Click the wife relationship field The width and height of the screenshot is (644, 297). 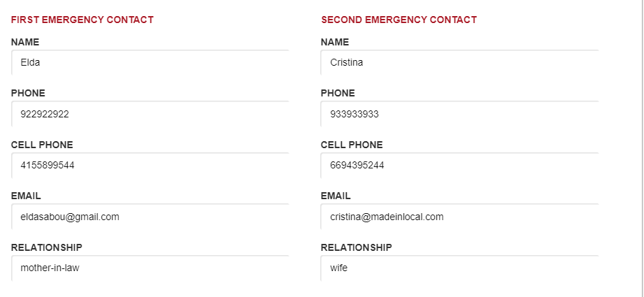point(459,268)
